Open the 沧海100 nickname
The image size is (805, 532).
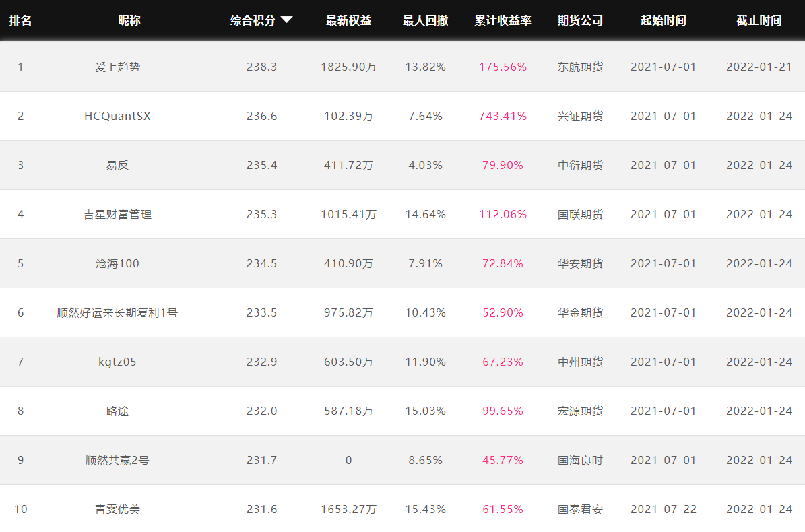(x=118, y=264)
